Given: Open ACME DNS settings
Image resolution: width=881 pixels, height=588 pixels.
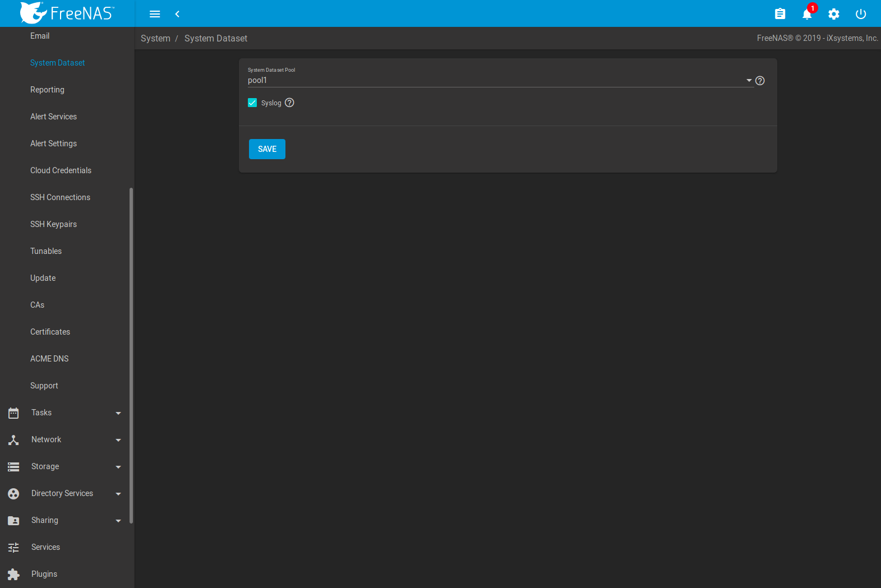Looking at the screenshot, I should pyautogui.click(x=49, y=359).
